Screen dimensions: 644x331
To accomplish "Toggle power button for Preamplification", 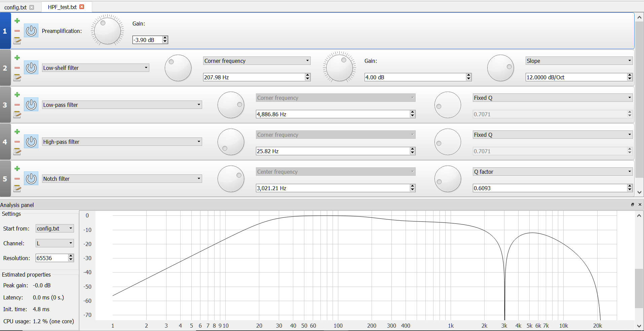I will [31, 31].
